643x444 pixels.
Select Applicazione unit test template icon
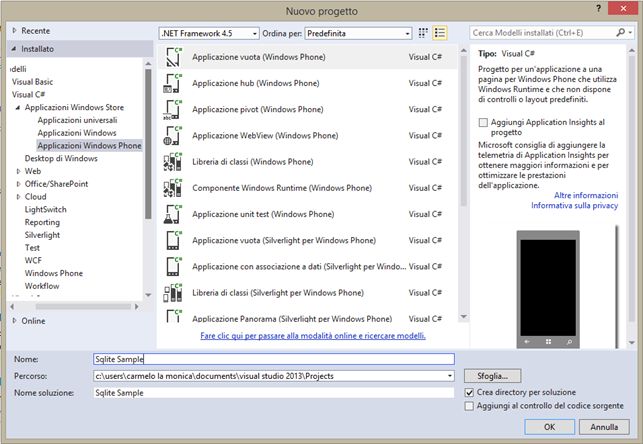[x=173, y=214]
